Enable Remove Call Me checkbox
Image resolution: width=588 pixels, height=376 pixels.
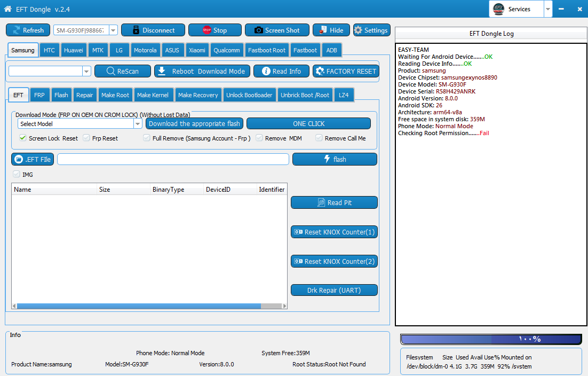click(319, 138)
